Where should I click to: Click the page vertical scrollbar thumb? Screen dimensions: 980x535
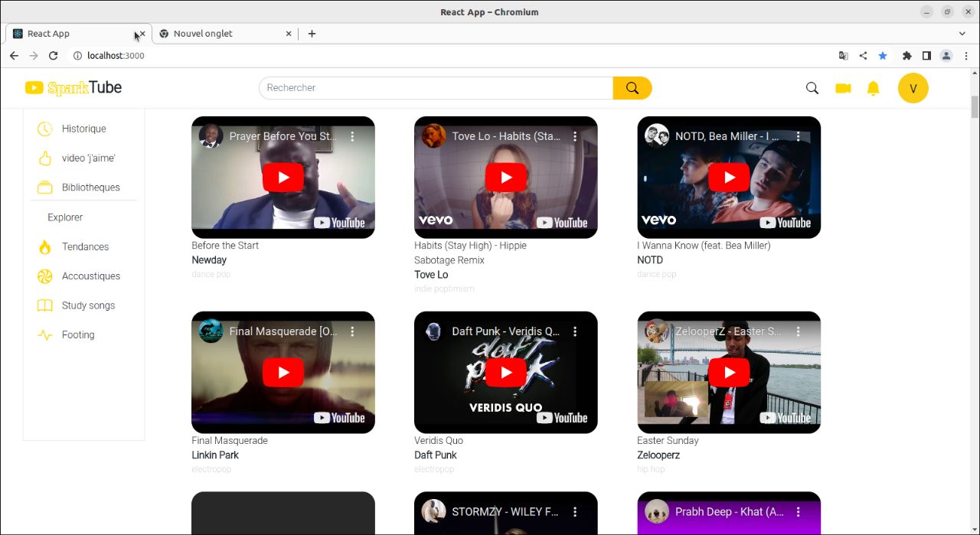point(975,107)
